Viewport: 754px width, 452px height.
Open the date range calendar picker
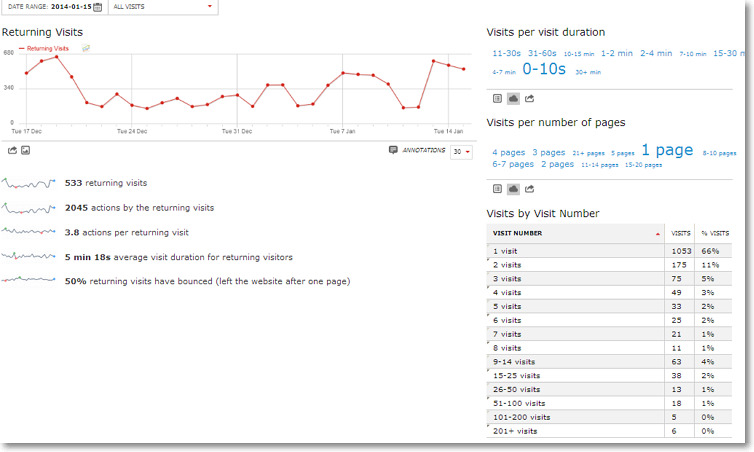pyautogui.click(x=97, y=7)
